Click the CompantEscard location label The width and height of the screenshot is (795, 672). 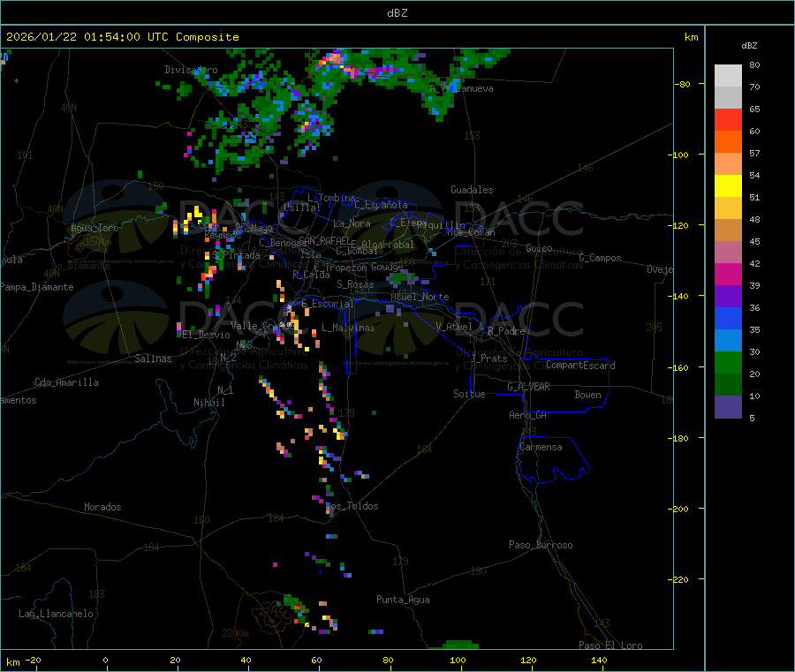tap(581, 365)
